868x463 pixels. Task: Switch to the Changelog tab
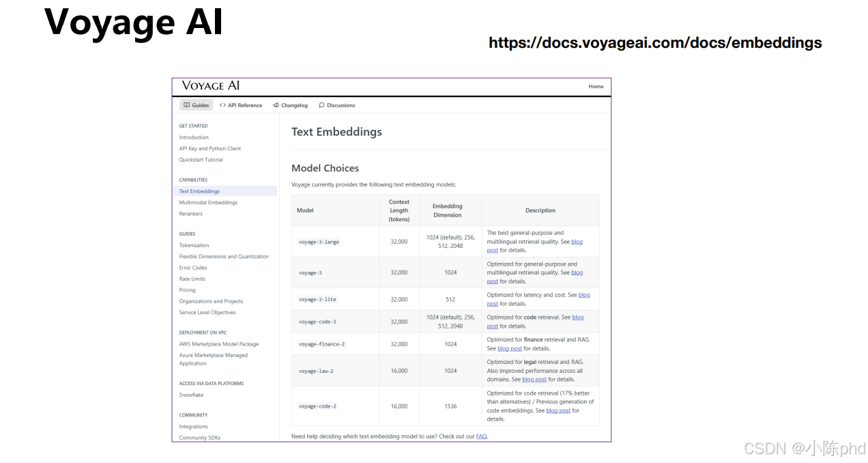click(290, 105)
